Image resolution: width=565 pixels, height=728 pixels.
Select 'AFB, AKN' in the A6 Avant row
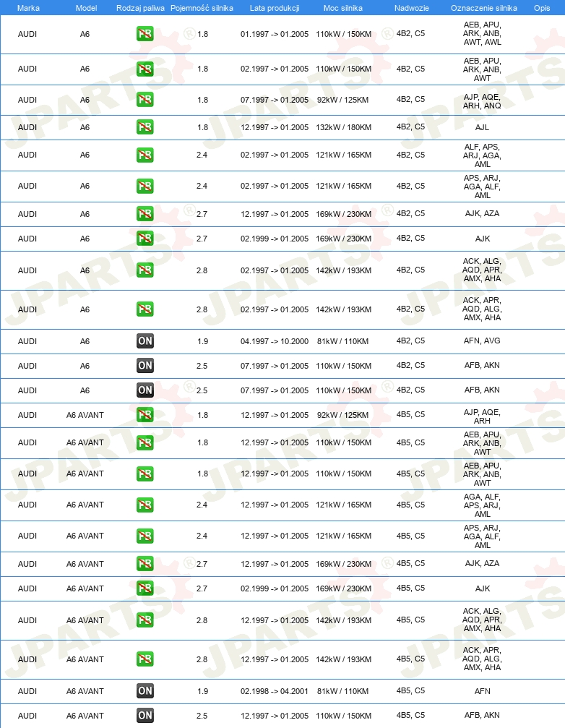[483, 715]
